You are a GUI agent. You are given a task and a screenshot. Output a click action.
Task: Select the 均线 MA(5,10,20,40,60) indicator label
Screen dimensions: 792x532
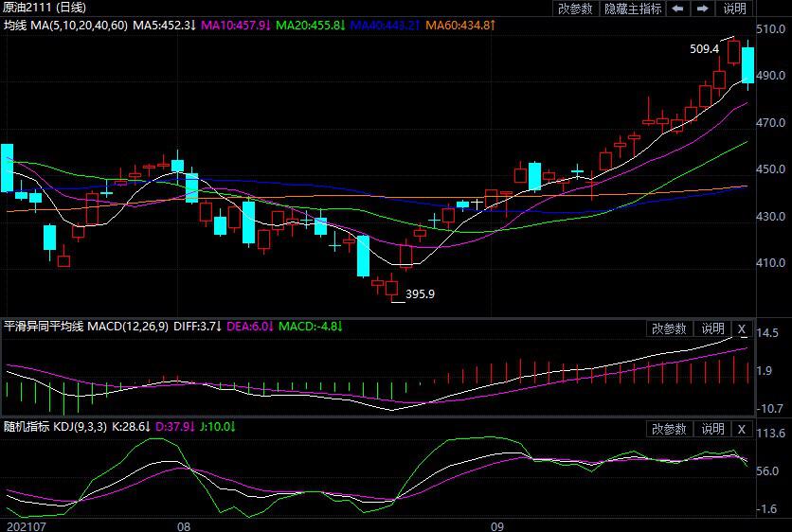(64, 24)
